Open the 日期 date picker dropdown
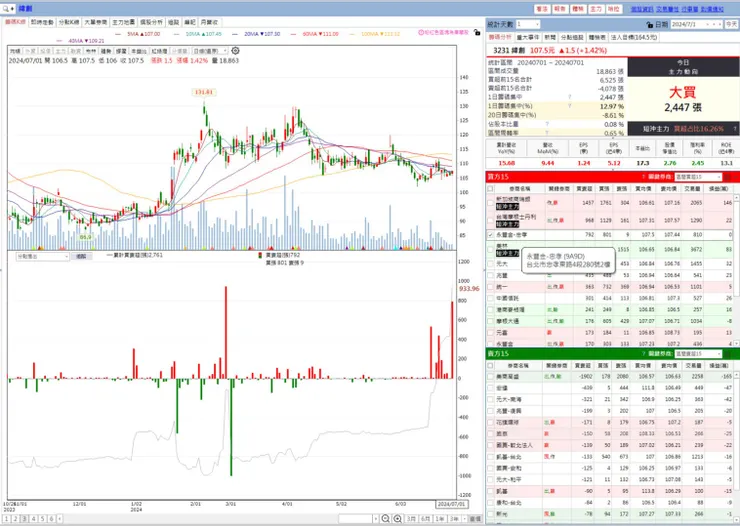 (707, 24)
